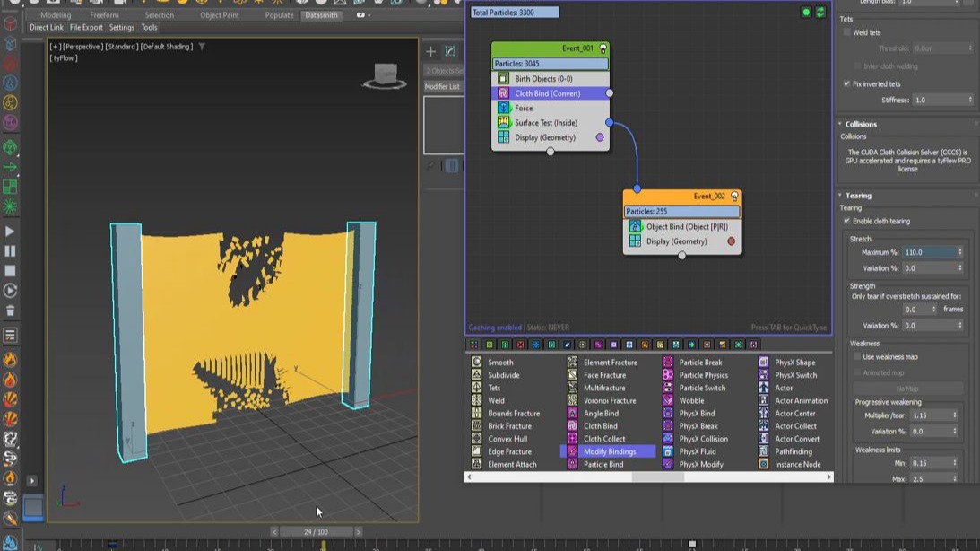Go to the previous frame arrow

click(x=273, y=532)
